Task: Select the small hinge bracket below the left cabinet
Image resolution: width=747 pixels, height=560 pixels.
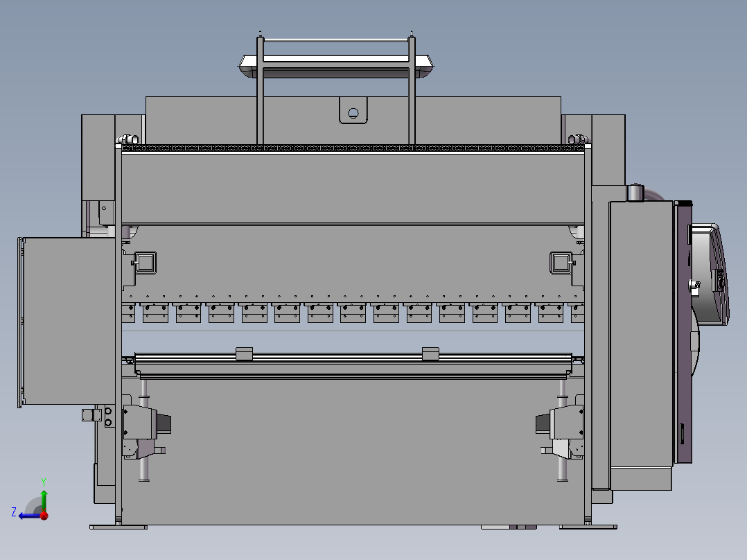Action: pos(91,415)
